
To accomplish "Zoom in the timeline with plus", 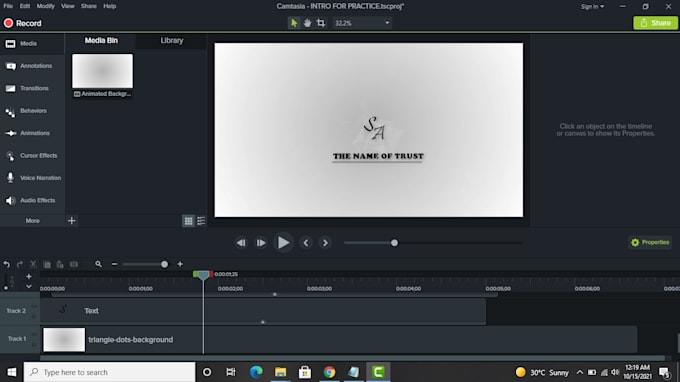I will click(180, 264).
